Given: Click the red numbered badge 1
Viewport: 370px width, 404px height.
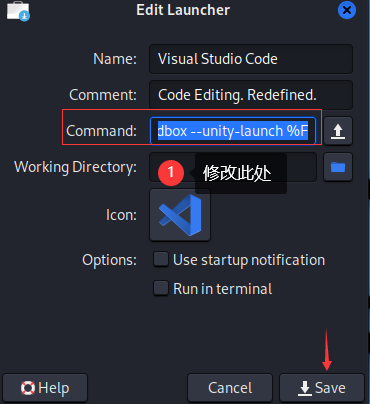Looking at the screenshot, I should point(171,173).
